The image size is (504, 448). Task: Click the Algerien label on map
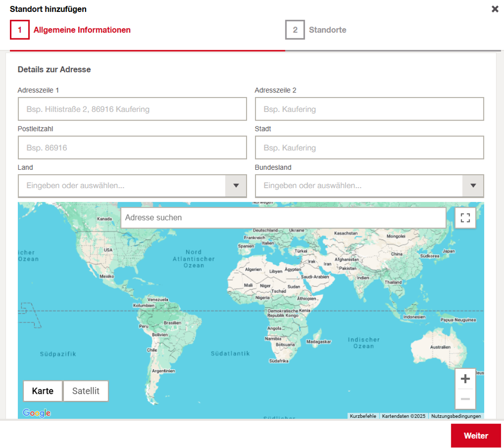click(x=253, y=269)
